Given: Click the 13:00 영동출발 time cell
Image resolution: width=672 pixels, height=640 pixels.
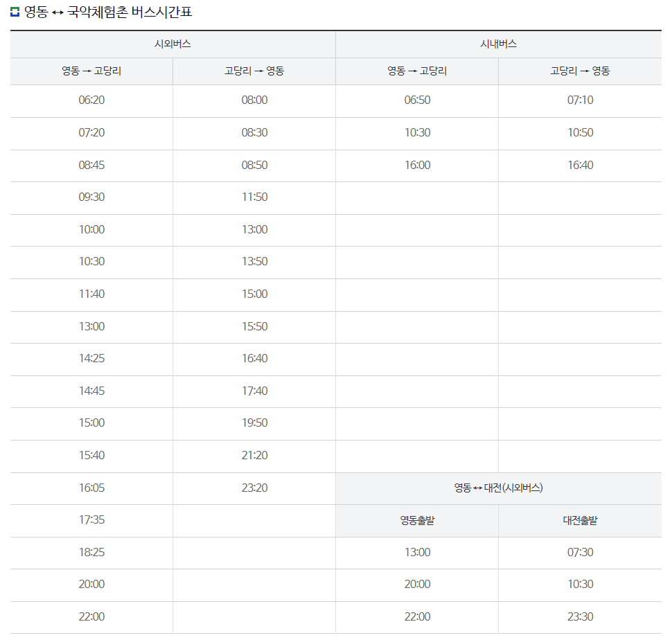Looking at the screenshot, I should (x=416, y=553).
